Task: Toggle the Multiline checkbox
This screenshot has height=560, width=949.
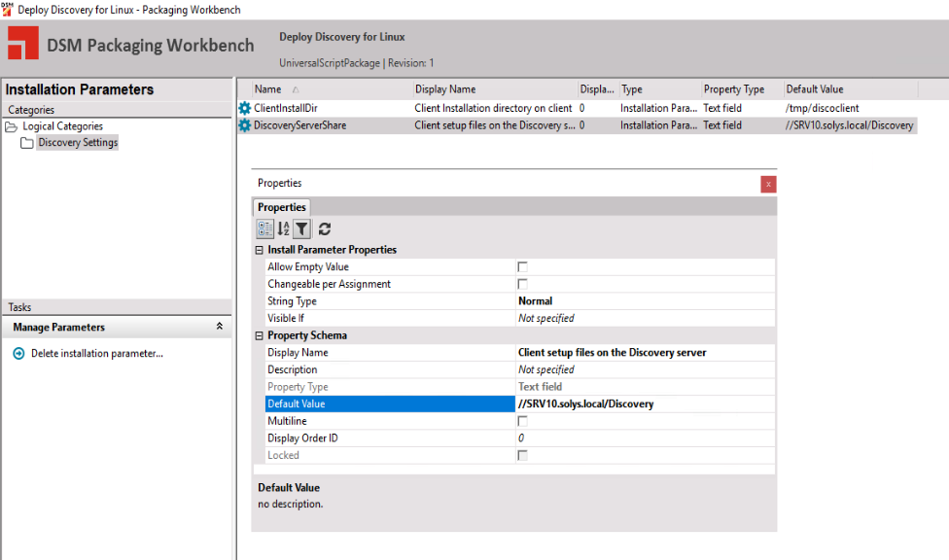Action: (522, 421)
